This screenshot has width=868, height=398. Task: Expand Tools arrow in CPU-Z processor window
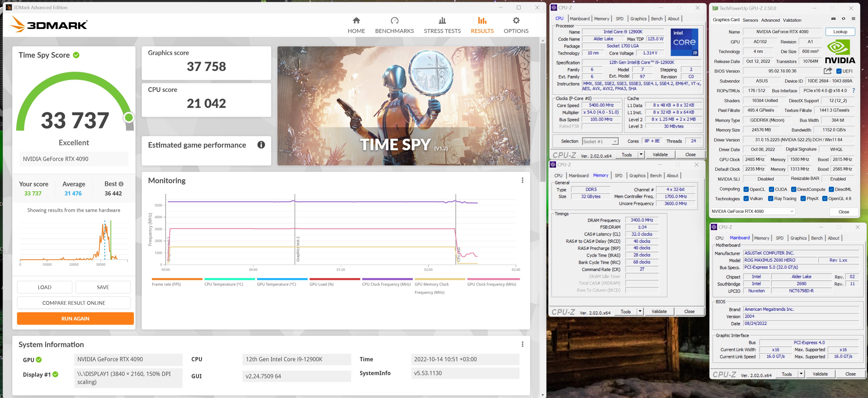coord(641,155)
